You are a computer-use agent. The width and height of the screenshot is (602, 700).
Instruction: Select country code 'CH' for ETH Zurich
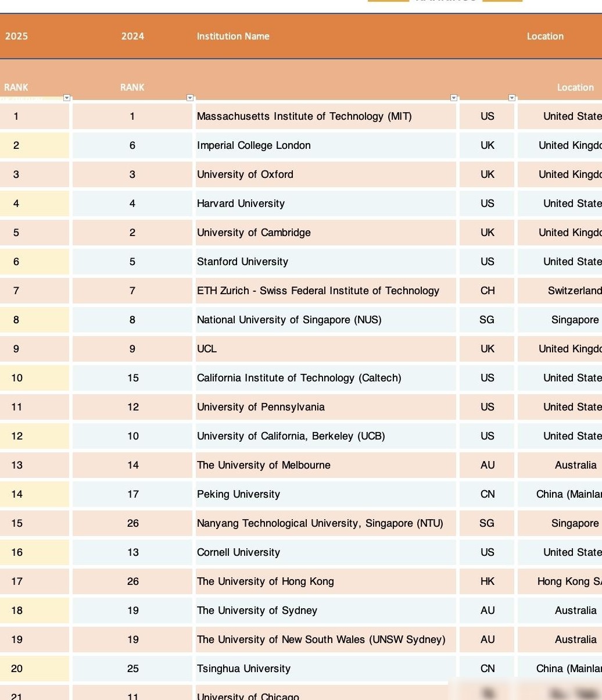click(487, 291)
